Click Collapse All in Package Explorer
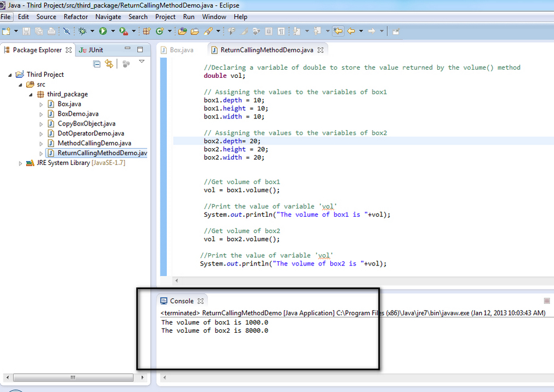 96,64
